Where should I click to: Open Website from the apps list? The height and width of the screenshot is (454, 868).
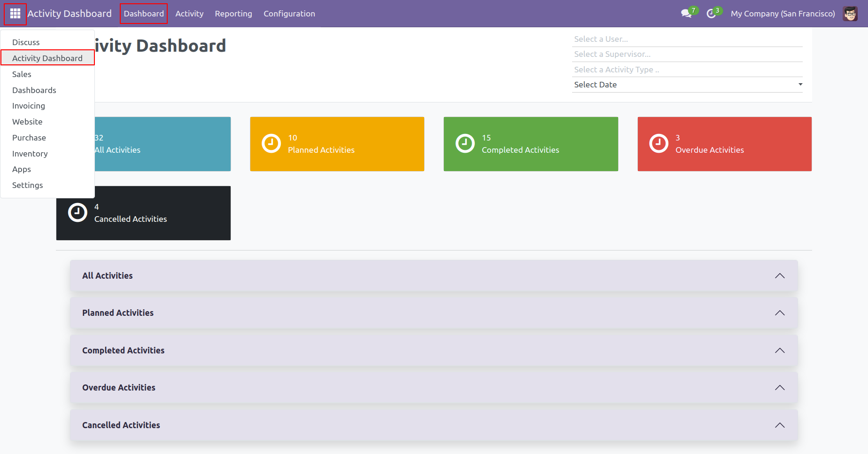pyautogui.click(x=47, y=122)
